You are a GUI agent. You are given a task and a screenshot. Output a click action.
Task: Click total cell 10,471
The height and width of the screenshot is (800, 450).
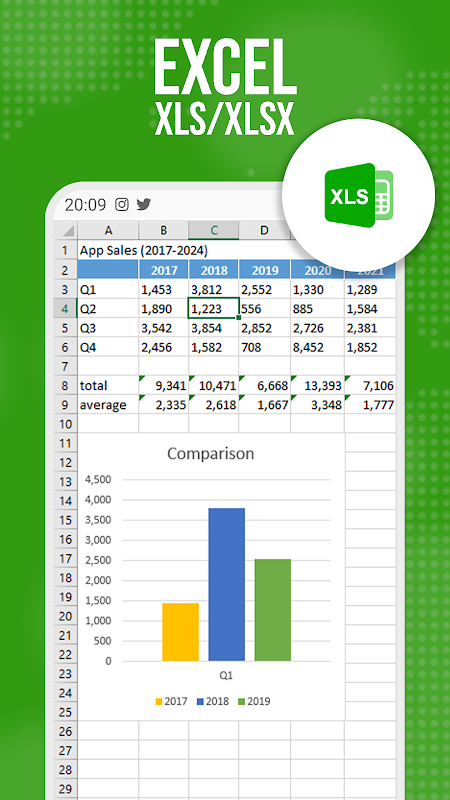pyautogui.click(x=213, y=385)
